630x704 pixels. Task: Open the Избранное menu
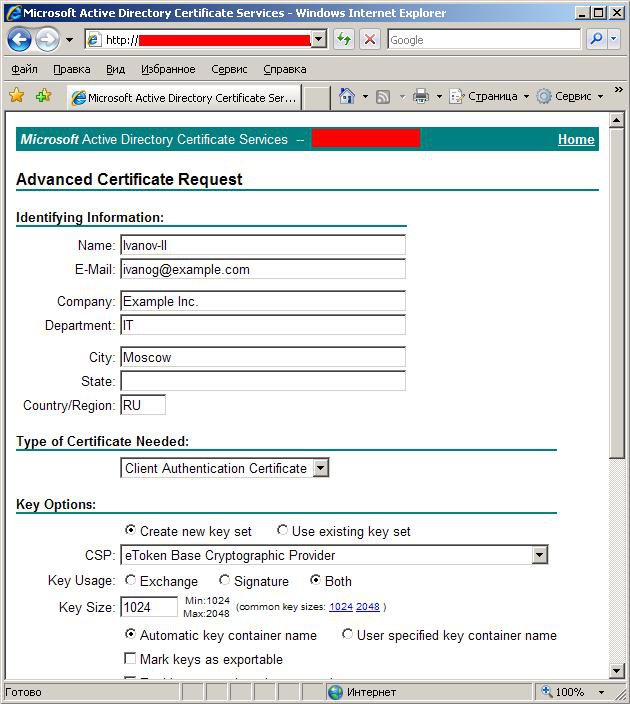pyautogui.click(x=168, y=69)
